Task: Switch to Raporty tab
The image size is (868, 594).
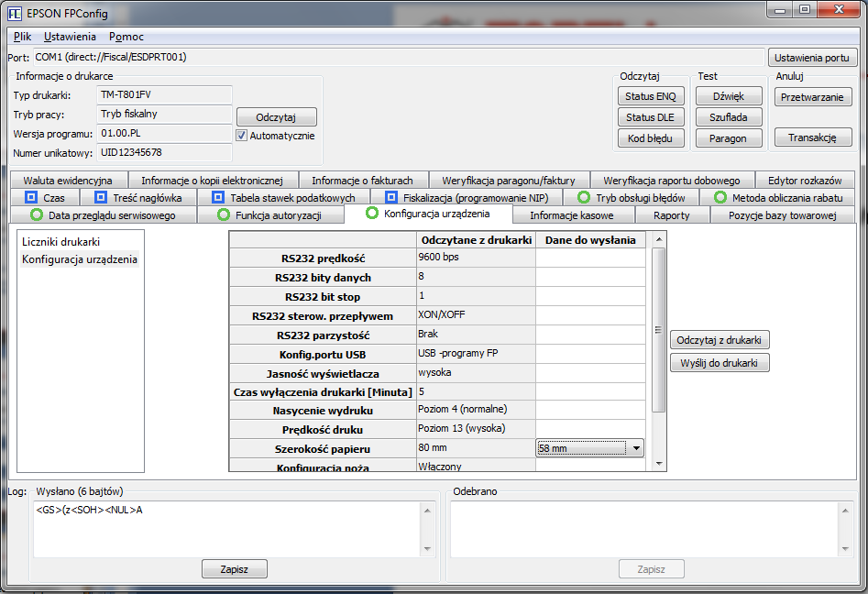Action: click(671, 215)
